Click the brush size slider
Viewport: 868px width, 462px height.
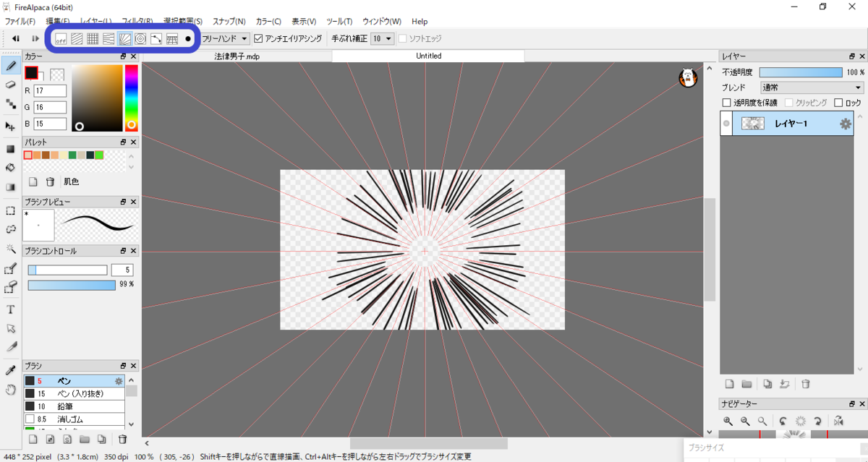coord(67,270)
